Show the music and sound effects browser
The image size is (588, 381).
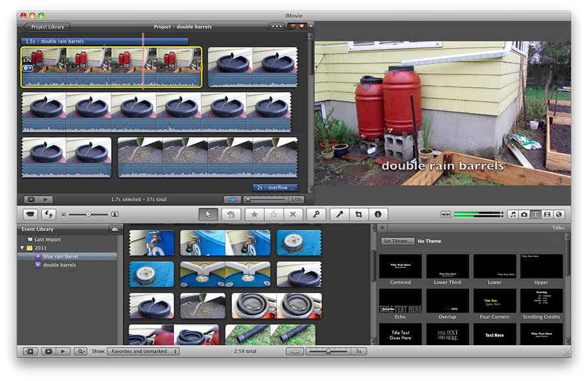(x=513, y=214)
